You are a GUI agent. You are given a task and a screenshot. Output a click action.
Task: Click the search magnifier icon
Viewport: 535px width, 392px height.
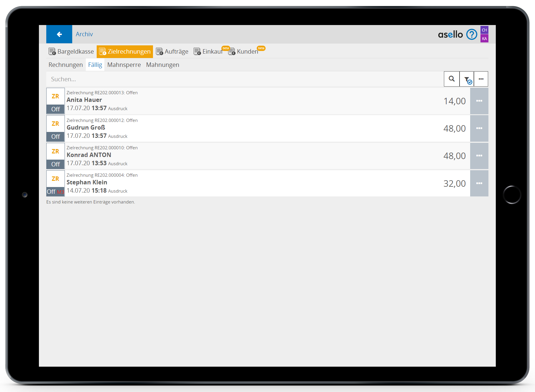tap(451, 79)
